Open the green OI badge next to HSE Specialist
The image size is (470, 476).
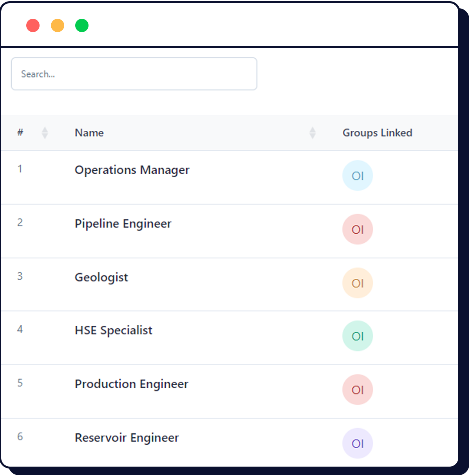click(x=358, y=336)
